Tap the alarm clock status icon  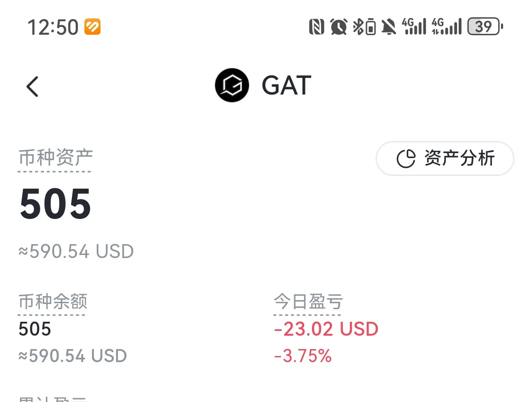point(339,27)
